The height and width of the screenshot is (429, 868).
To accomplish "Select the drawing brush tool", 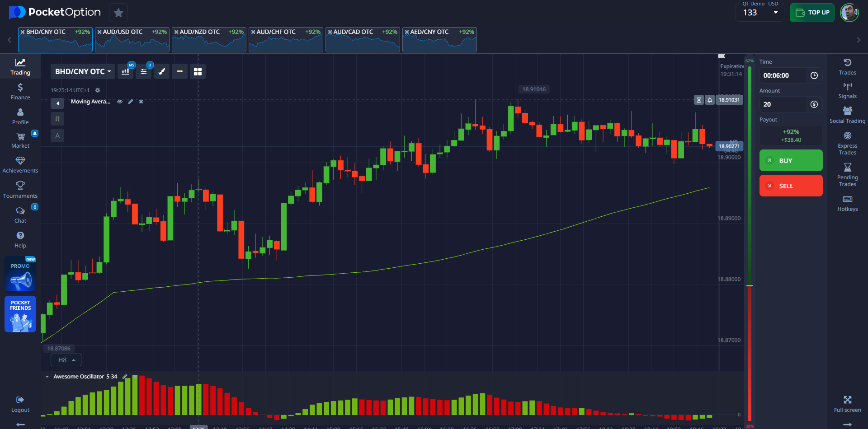I will (x=162, y=71).
